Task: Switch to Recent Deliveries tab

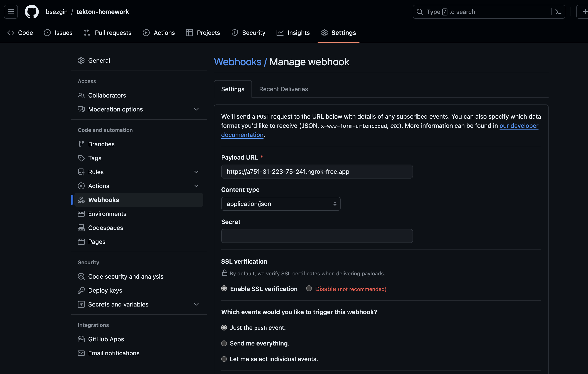Action: (283, 89)
